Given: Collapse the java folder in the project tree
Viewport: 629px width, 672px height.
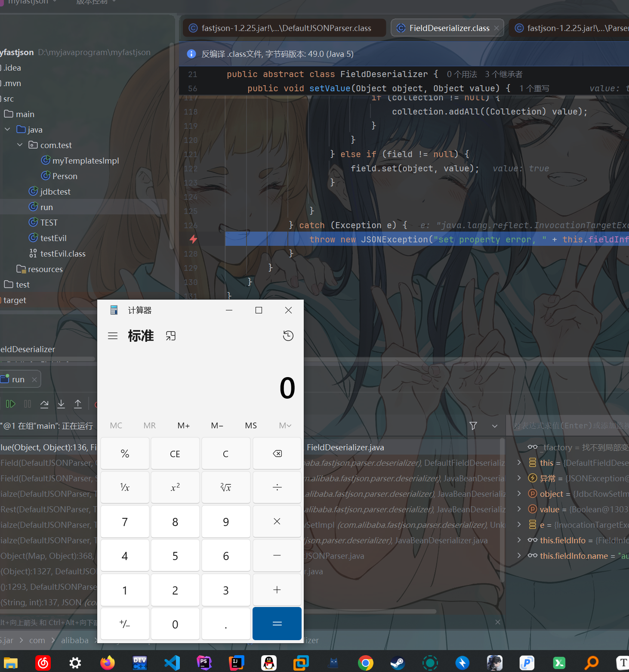Looking at the screenshot, I should coord(7,129).
